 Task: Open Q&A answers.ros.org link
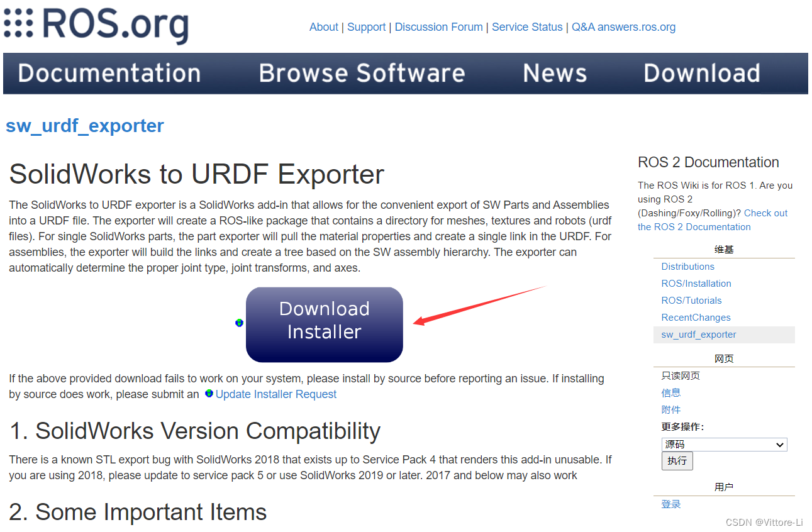coord(623,27)
